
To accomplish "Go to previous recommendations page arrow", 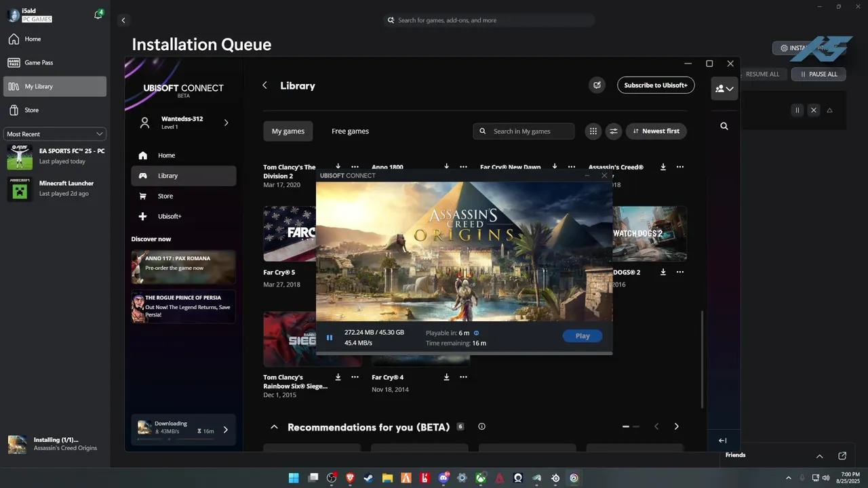I will (x=656, y=426).
